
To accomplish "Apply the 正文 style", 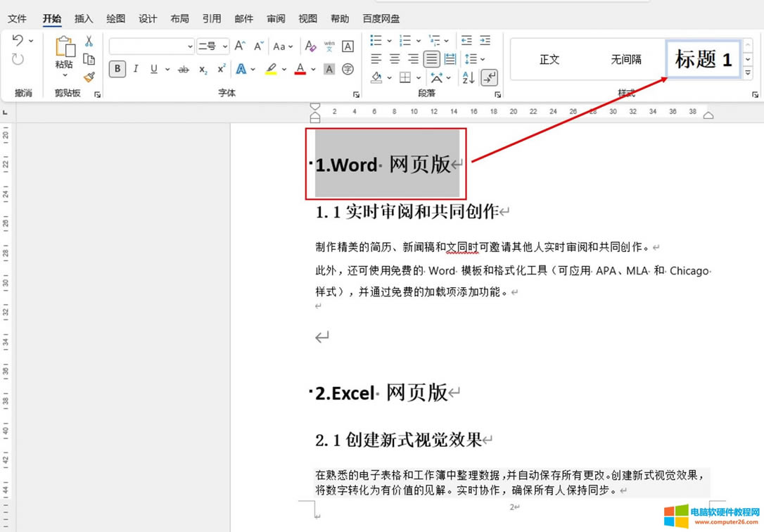I will 549,60.
